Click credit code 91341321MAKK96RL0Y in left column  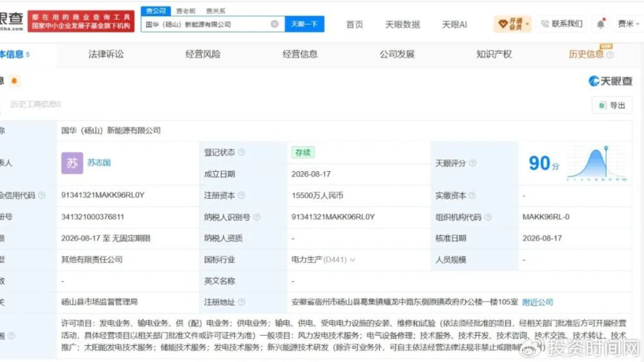[x=103, y=195]
